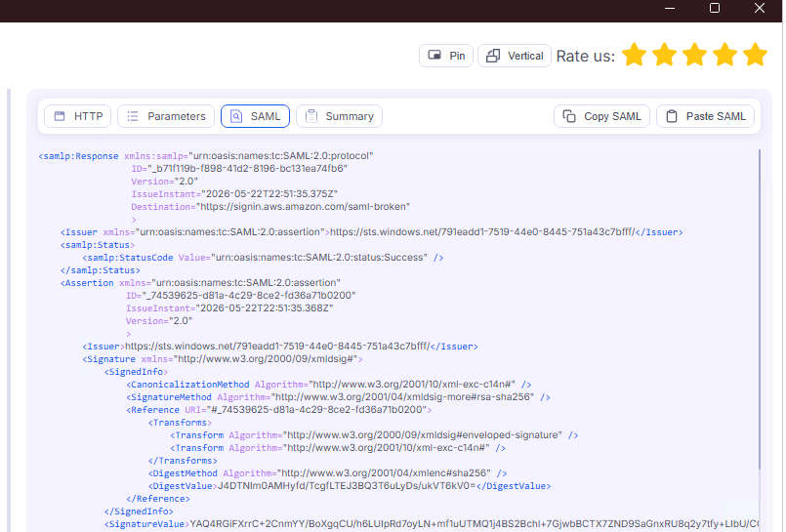Click the SignatureMethod rsa-sha256 algorithm line

339,397
